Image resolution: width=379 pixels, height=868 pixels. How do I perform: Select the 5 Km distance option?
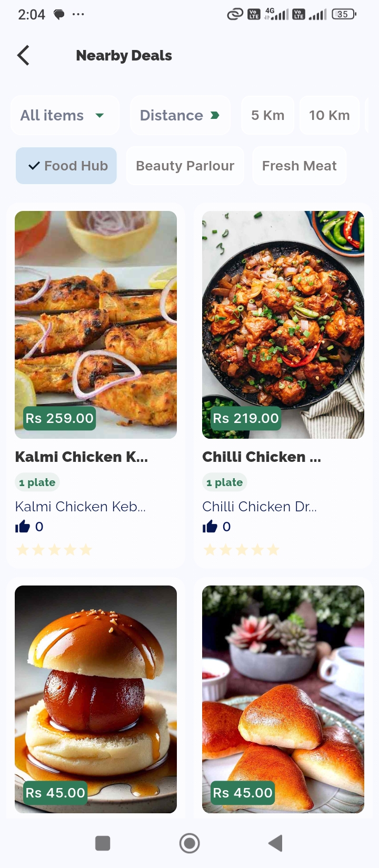click(x=267, y=115)
